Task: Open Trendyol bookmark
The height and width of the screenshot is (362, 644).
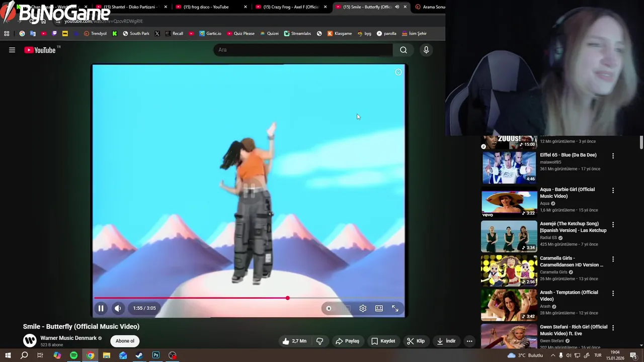Action: (95, 34)
